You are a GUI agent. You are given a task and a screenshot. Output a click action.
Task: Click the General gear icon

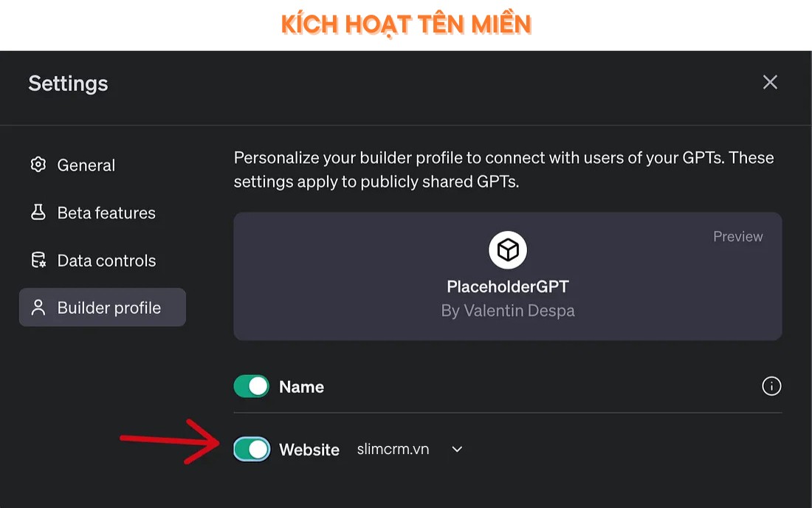click(x=38, y=165)
